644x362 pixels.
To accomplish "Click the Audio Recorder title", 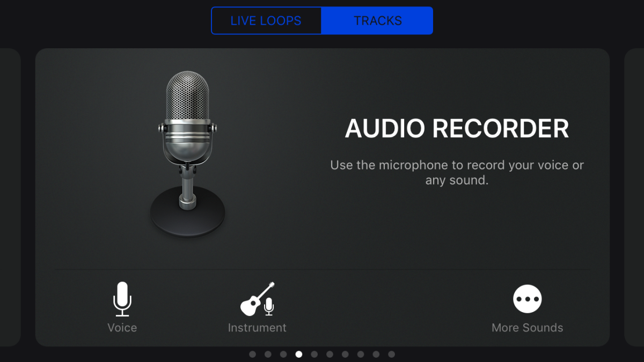I will [457, 129].
